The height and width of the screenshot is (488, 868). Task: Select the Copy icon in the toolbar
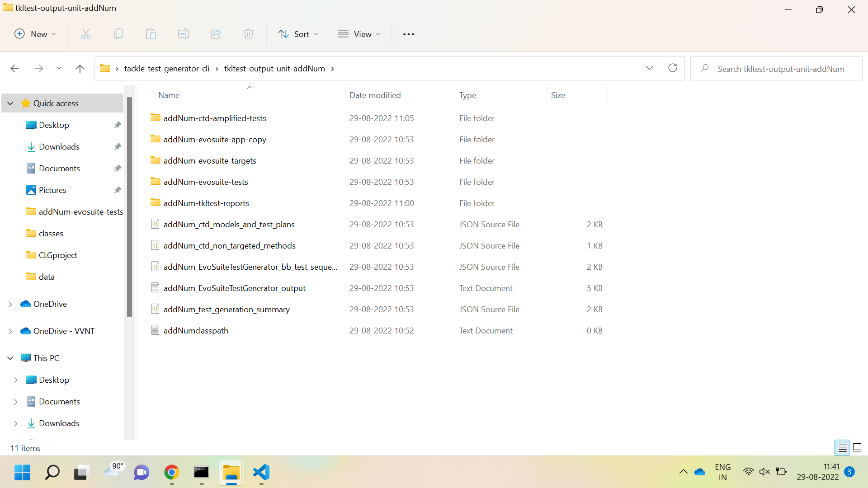pyautogui.click(x=118, y=34)
